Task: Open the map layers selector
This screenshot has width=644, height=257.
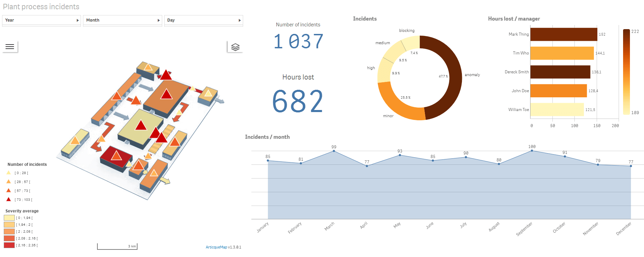Action: point(235,47)
